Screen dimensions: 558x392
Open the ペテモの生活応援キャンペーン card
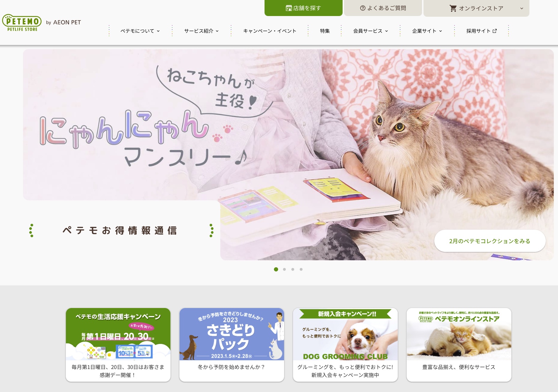118,345
